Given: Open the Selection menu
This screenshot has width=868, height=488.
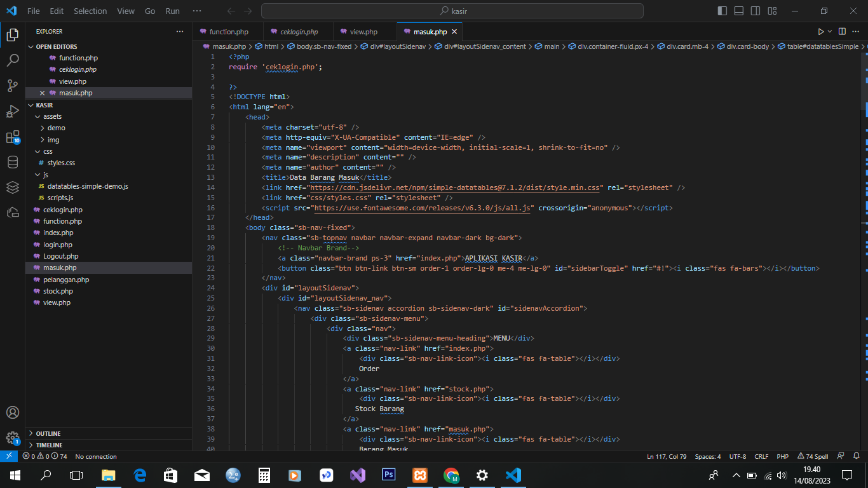Looking at the screenshot, I should pos(90,11).
